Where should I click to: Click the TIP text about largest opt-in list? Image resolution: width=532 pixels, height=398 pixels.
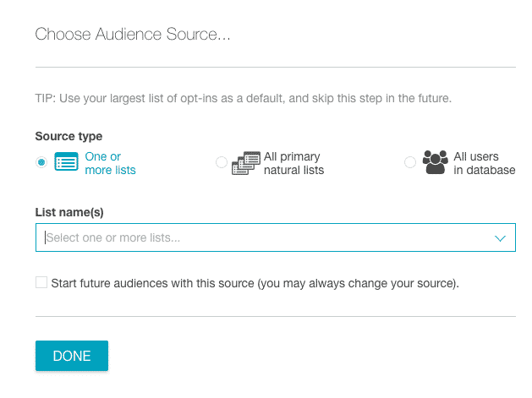tap(244, 98)
